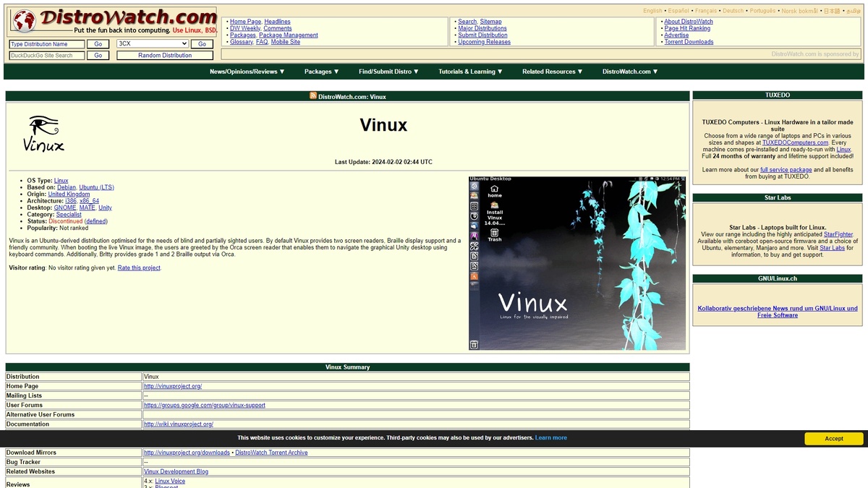Open the Home Page link in header

(245, 22)
